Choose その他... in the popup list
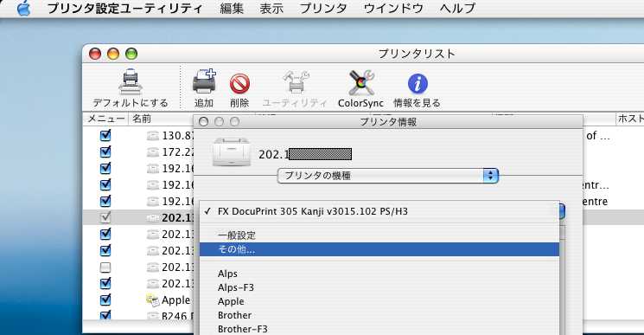This screenshot has height=335, width=644. point(379,249)
